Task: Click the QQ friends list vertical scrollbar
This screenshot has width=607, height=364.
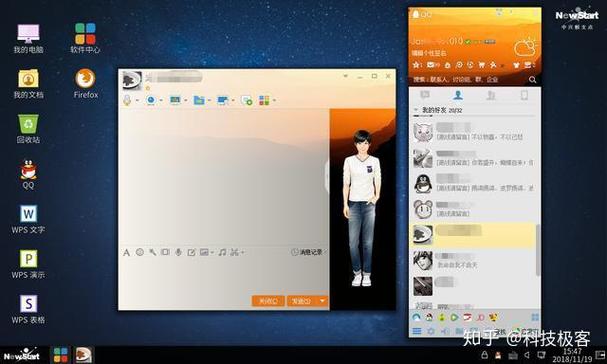Action: click(538, 250)
